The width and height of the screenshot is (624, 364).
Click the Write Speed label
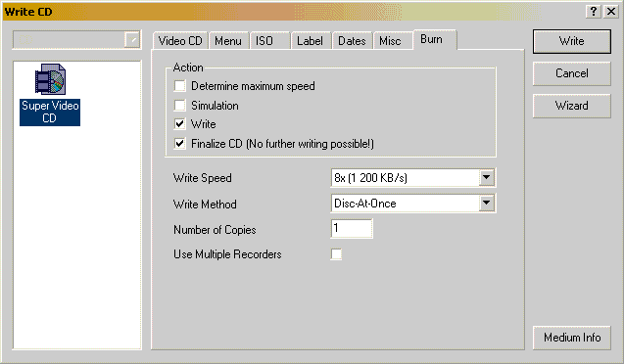(202, 178)
